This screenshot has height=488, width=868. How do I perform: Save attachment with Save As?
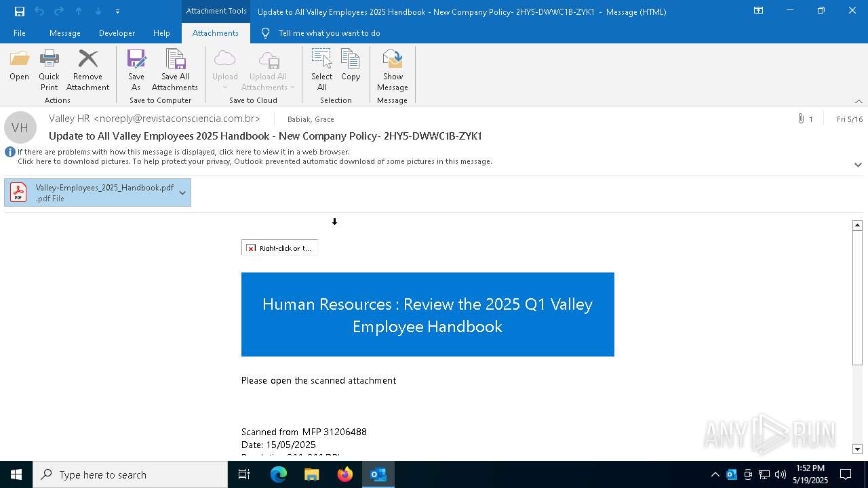point(136,70)
